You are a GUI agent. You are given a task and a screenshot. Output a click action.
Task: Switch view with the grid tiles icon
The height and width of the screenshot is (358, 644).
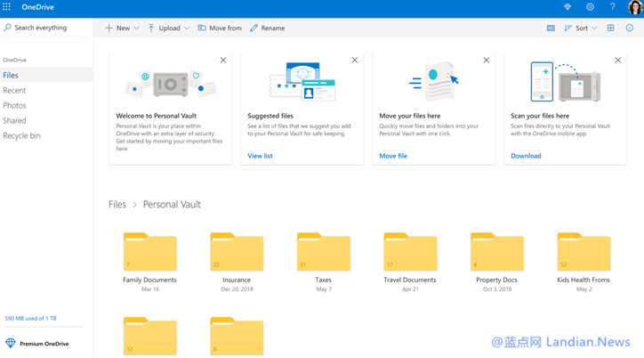click(x=611, y=28)
